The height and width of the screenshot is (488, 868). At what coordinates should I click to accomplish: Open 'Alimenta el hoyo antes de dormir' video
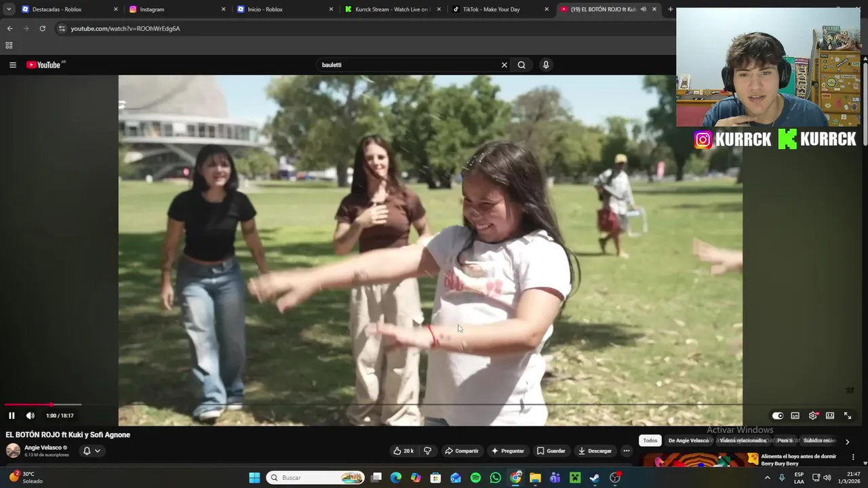coord(798,460)
